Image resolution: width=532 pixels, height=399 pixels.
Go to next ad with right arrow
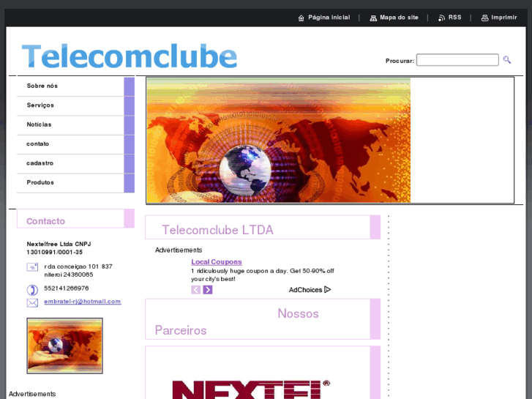[x=208, y=290]
